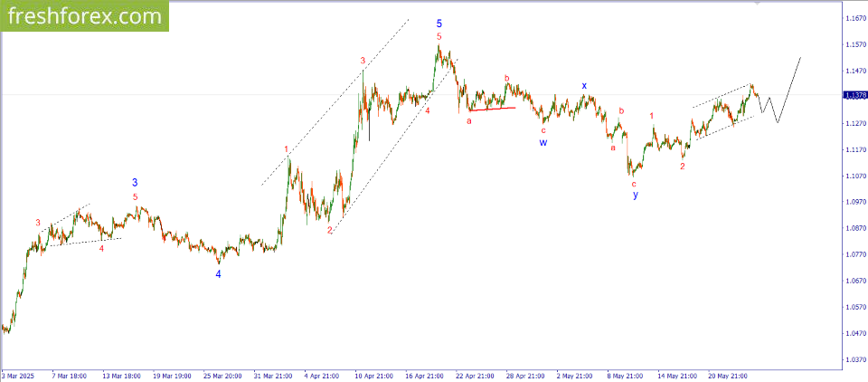
Task: Click the '22 Apr 21:00' time label
Action: coord(476,376)
